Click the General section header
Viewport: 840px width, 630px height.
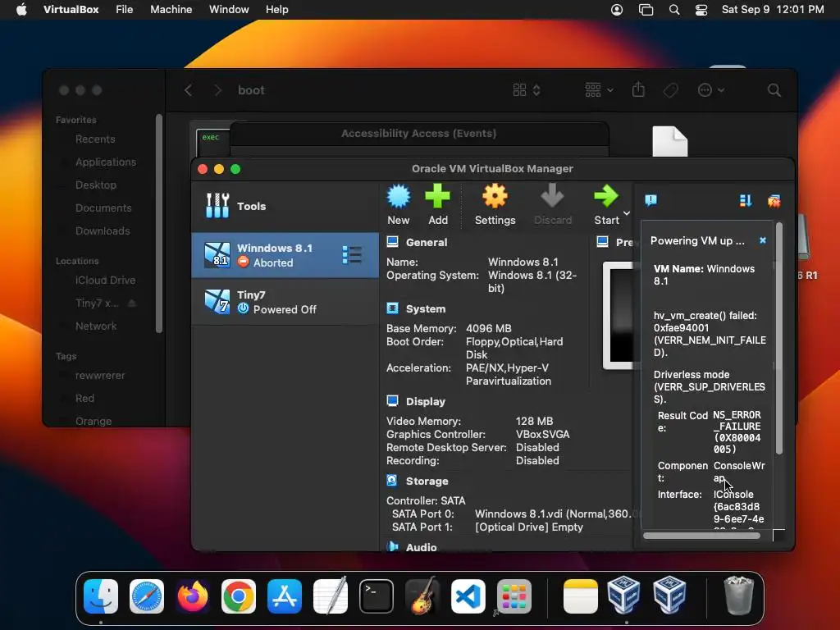tap(426, 242)
